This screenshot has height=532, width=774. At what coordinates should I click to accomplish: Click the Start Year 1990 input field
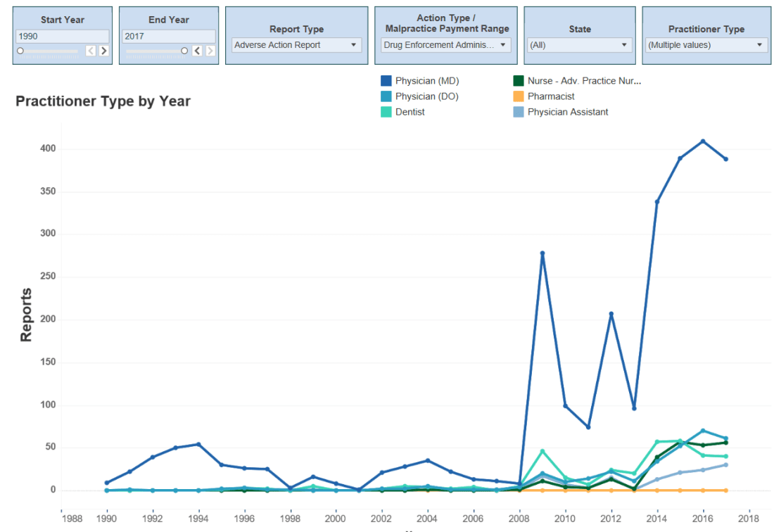[63, 37]
